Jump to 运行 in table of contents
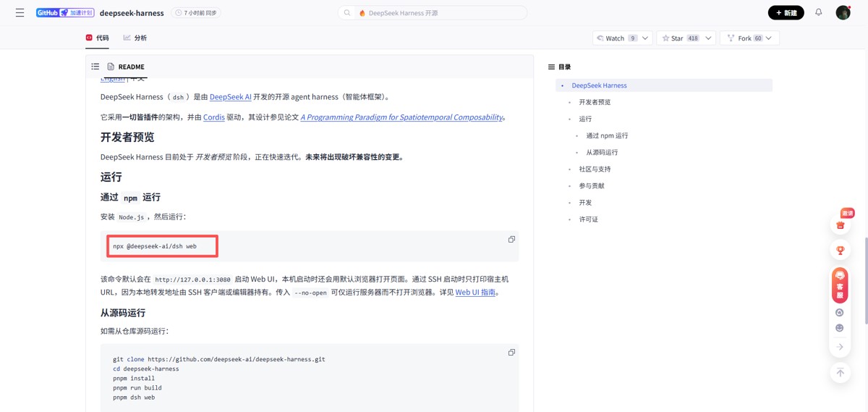868x412 pixels. pyautogui.click(x=585, y=119)
